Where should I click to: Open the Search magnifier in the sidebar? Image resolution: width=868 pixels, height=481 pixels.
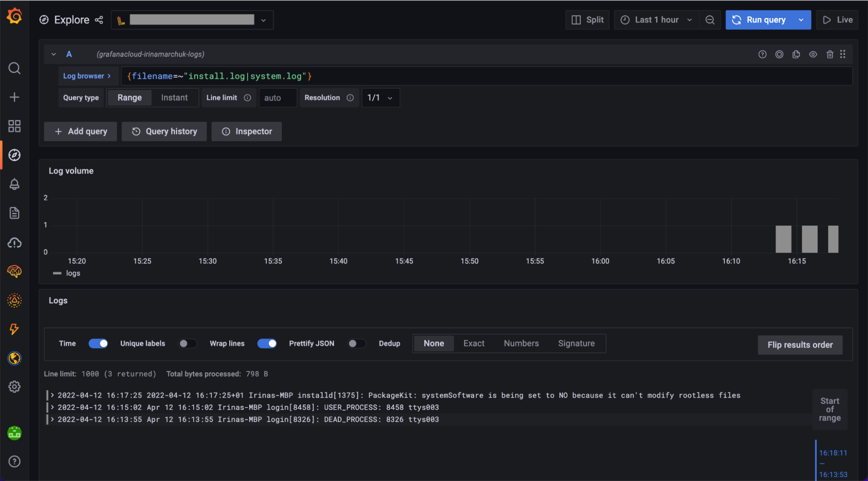pos(14,68)
